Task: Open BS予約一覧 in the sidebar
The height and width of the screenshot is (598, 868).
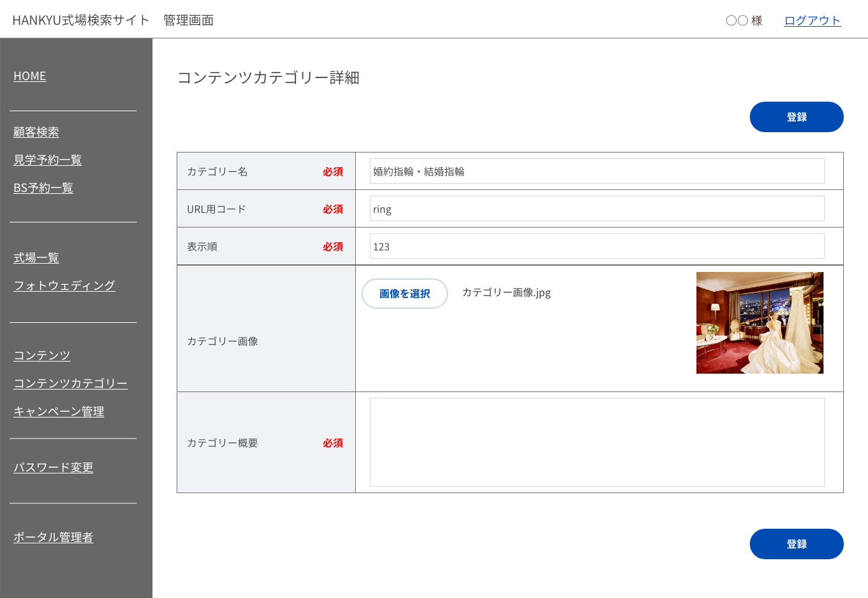Action: coord(43,188)
